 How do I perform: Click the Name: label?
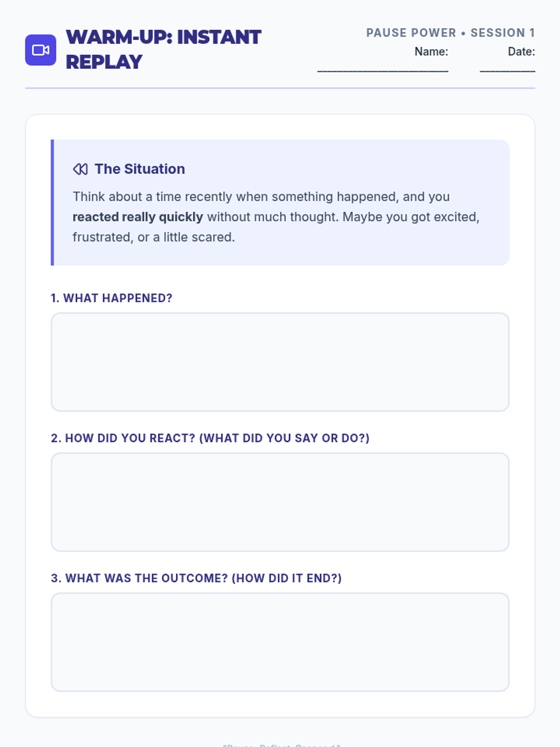[431, 52]
